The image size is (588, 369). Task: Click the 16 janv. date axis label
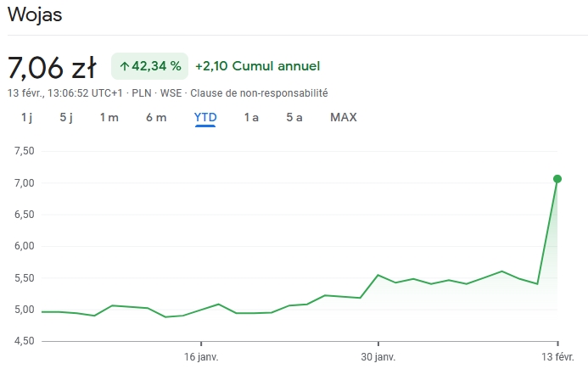pyautogui.click(x=201, y=357)
